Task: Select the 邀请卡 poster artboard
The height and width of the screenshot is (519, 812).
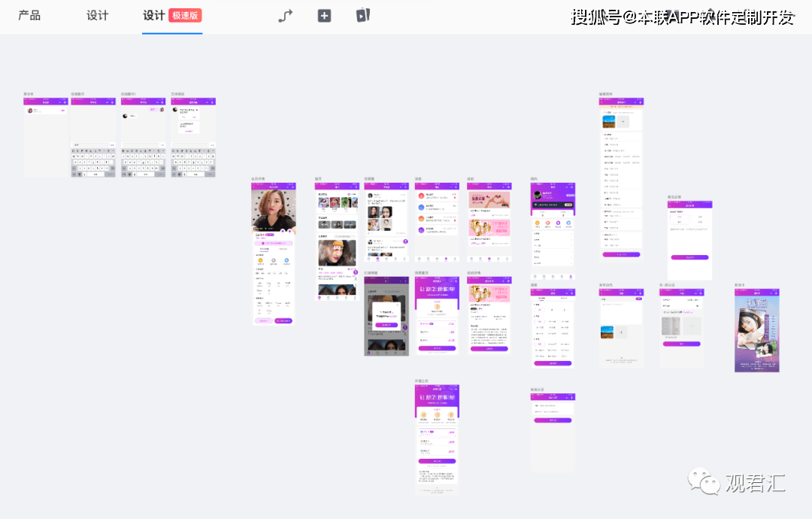Action: 756,330
